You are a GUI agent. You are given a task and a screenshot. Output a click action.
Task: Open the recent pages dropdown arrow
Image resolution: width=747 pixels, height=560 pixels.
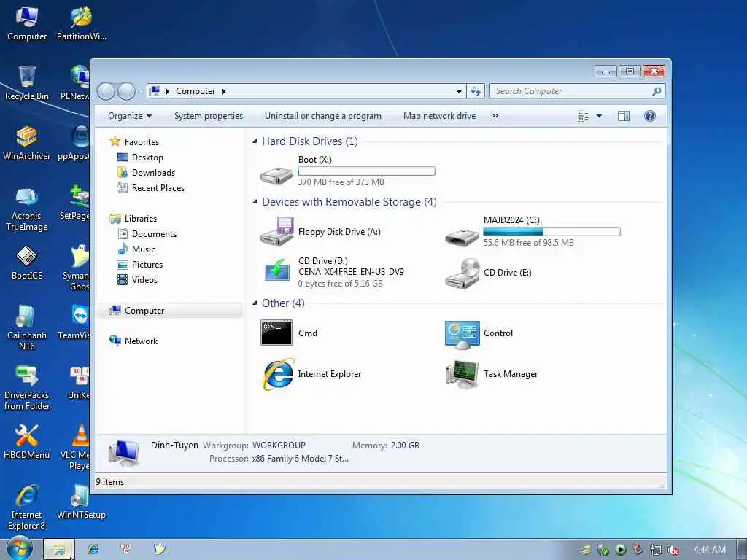141,91
